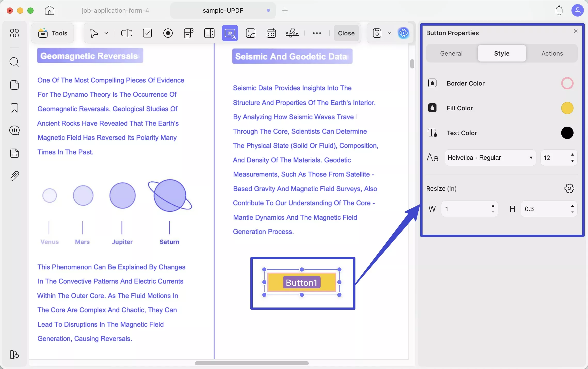
Task: Select the Date Field form tool
Action: coord(271,33)
